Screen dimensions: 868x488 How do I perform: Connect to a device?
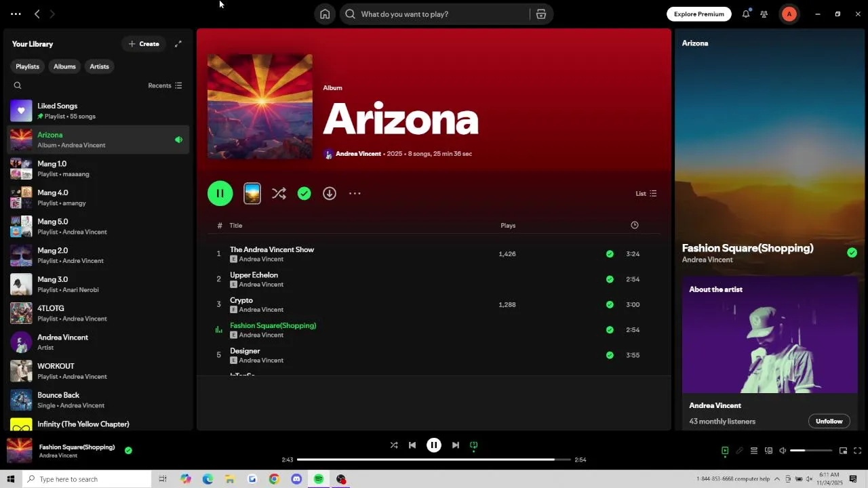click(x=768, y=451)
